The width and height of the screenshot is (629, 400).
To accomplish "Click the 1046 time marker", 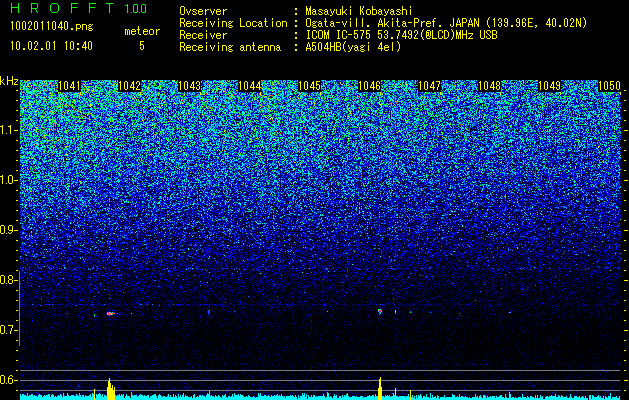I will [369, 86].
